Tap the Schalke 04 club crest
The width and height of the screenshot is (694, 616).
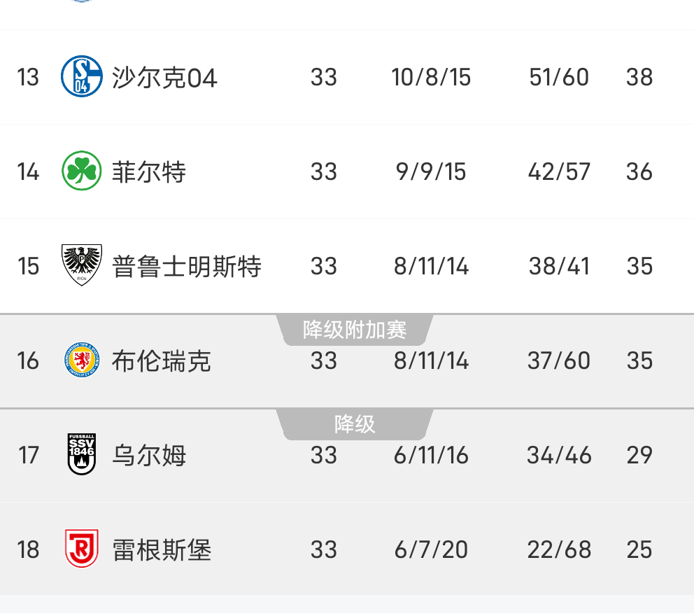81,76
